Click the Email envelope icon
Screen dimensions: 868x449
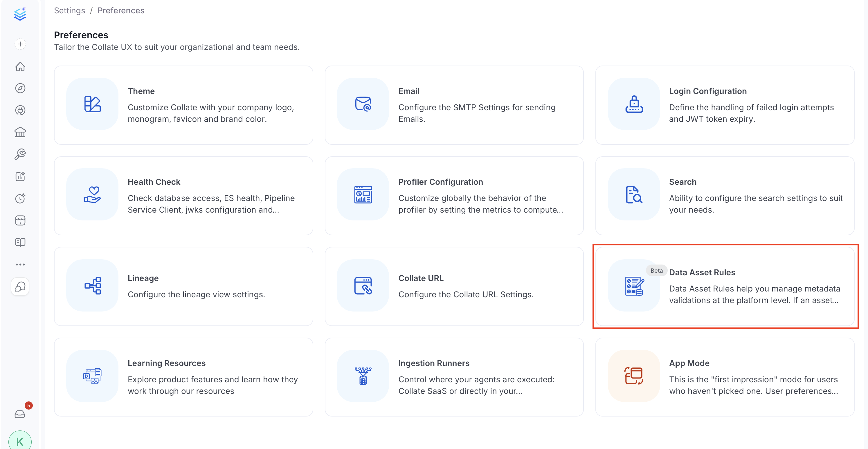click(x=363, y=104)
